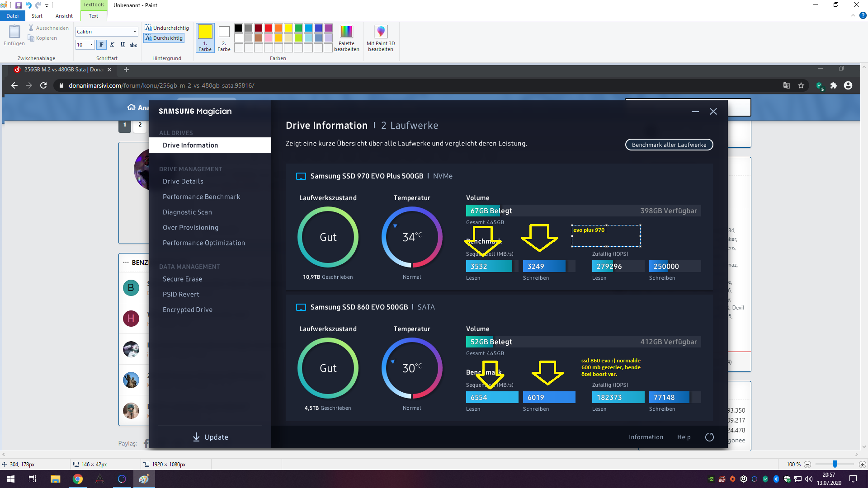
Task: Cut selection with Ausschneiden
Action: coord(48,28)
